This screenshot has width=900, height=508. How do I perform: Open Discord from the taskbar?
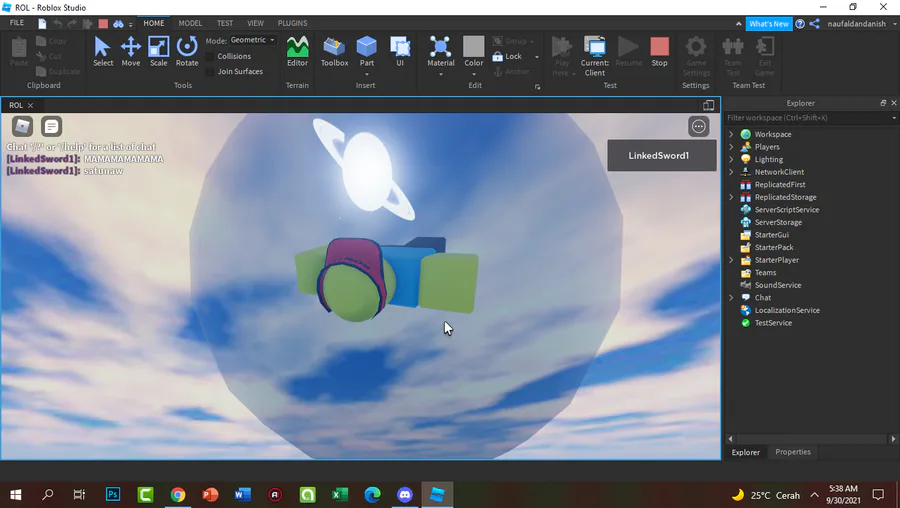click(x=405, y=494)
